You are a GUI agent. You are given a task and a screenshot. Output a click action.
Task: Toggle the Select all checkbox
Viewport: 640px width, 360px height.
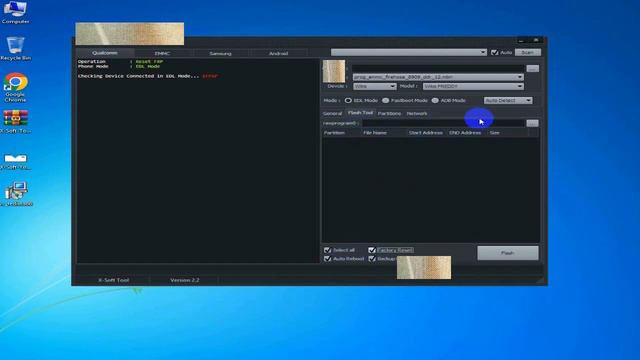[x=327, y=250]
